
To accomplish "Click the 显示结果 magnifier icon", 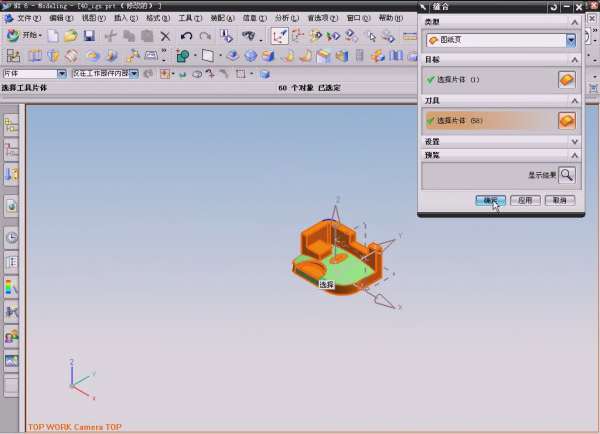I will pos(567,175).
